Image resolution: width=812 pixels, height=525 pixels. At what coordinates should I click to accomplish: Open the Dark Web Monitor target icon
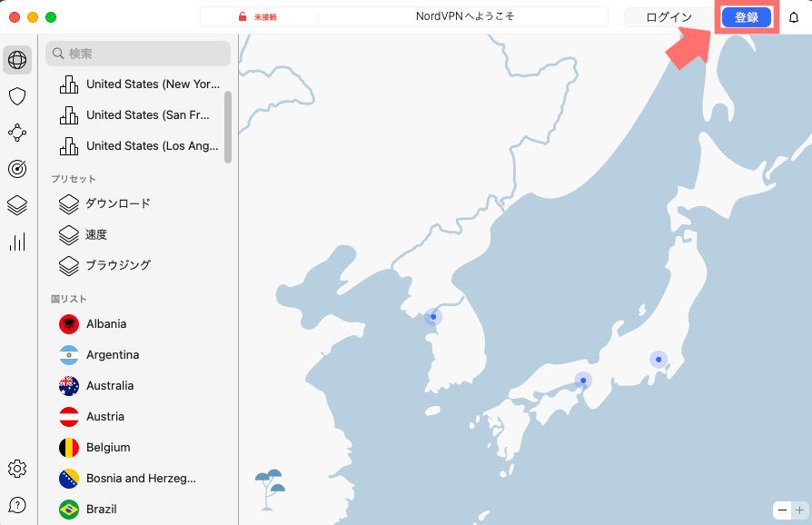(17, 169)
